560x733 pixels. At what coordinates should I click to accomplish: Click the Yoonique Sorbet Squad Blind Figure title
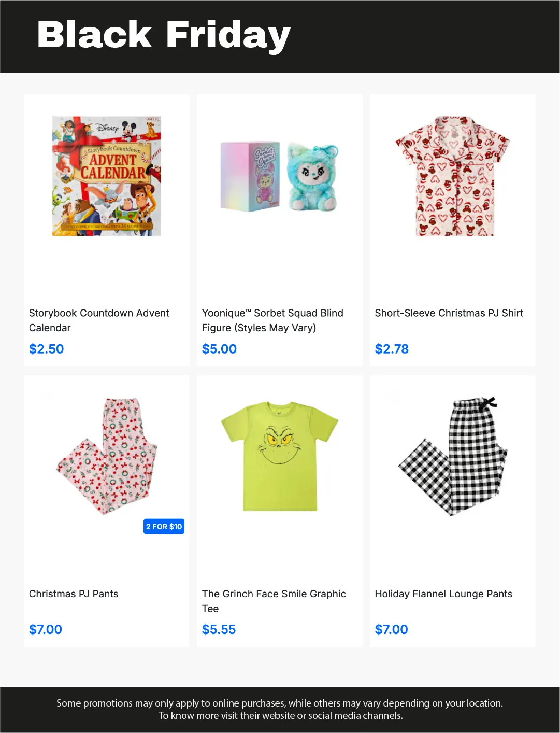pos(272,320)
